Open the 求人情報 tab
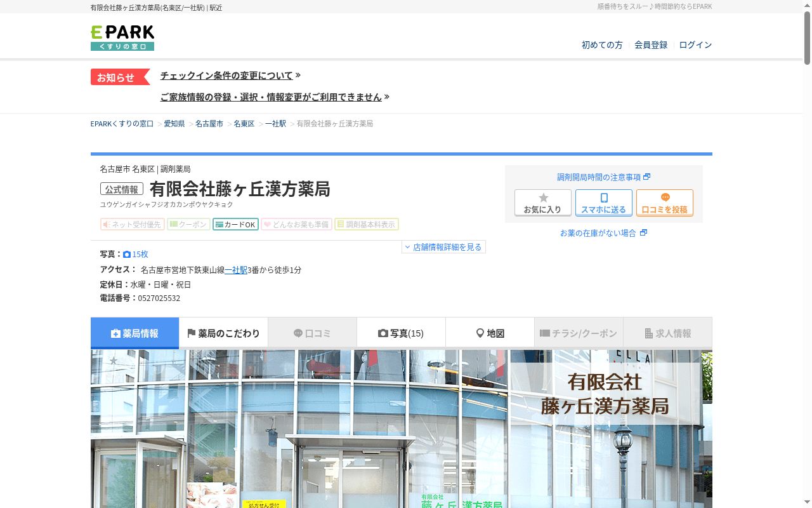Screen dimensions: 812x508 pos(668,333)
